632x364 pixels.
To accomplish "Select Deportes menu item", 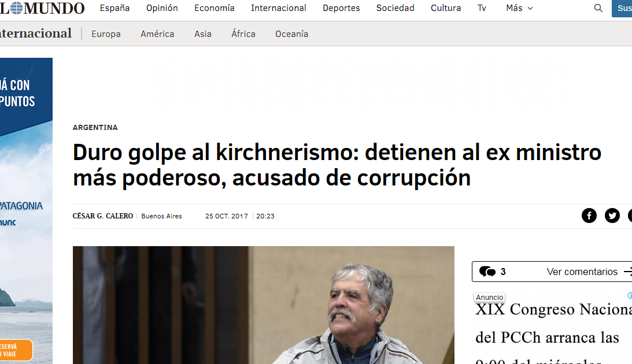I will tap(341, 8).
